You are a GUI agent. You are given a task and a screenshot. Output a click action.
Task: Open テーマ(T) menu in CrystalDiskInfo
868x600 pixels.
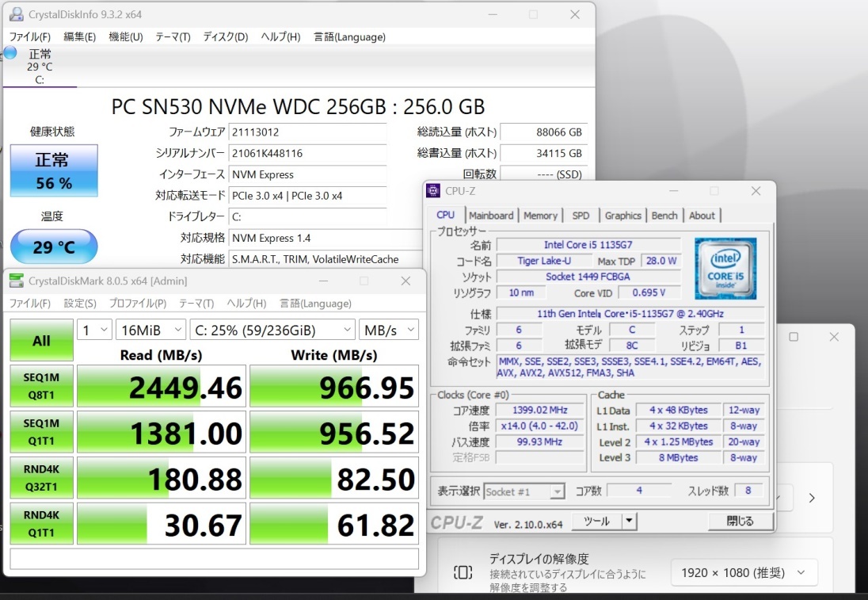173,37
